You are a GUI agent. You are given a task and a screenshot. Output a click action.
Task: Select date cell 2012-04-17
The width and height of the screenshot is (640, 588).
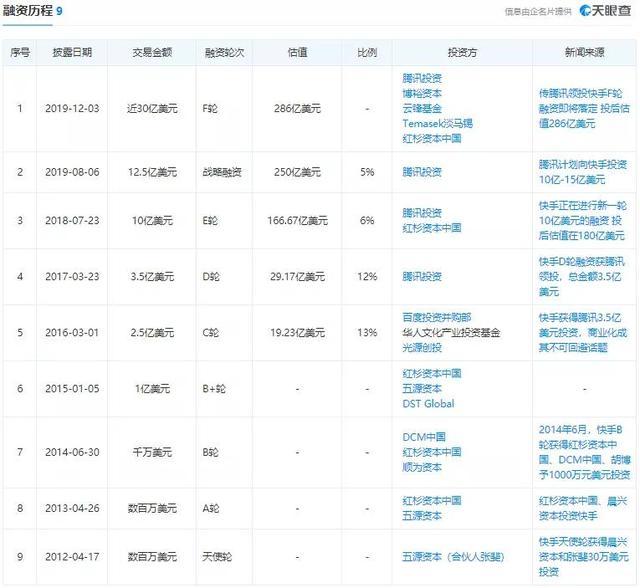coord(72,557)
